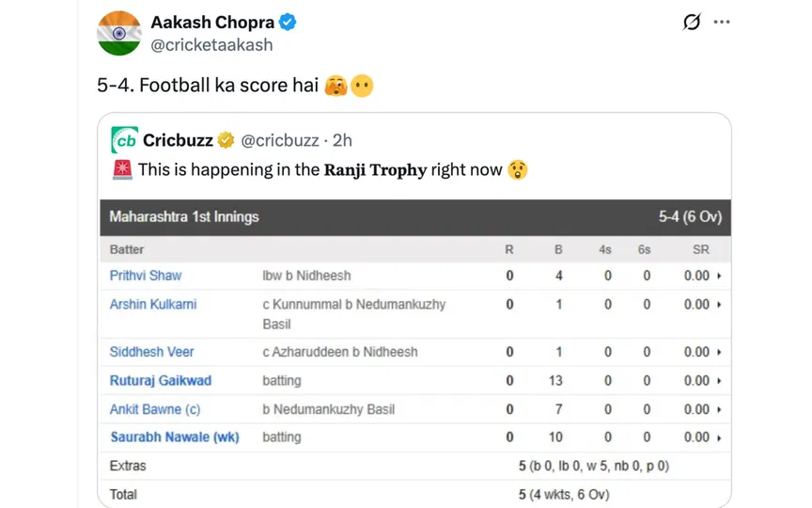This screenshot has width=812, height=508.
Task: Click the Grok slash icon
Action: [691, 22]
